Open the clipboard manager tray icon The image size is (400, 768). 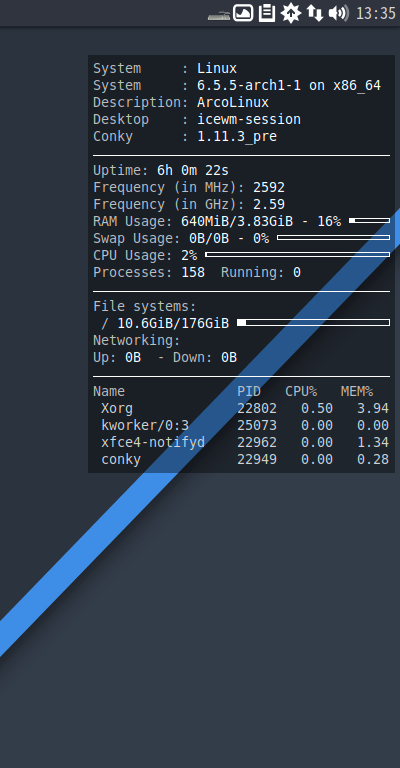[x=267, y=13]
